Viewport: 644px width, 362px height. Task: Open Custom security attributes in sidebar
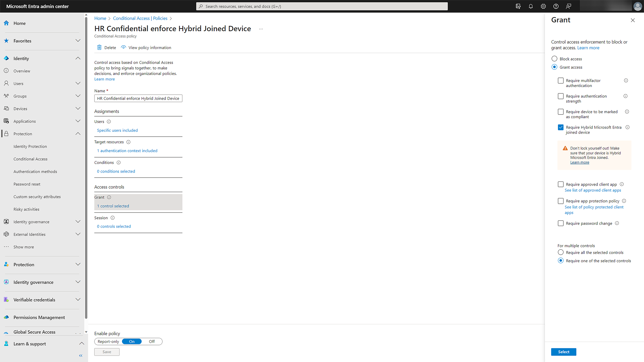(37, 197)
